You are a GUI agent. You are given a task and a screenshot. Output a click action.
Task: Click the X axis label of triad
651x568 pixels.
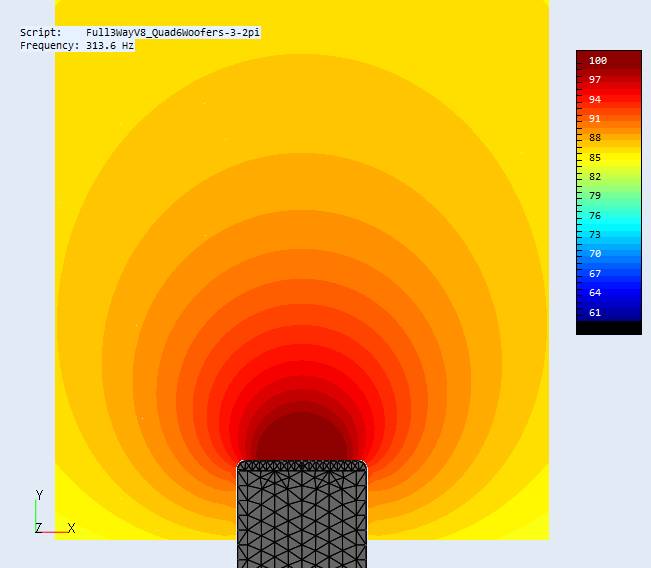pyautogui.click(x=71, y=528)
